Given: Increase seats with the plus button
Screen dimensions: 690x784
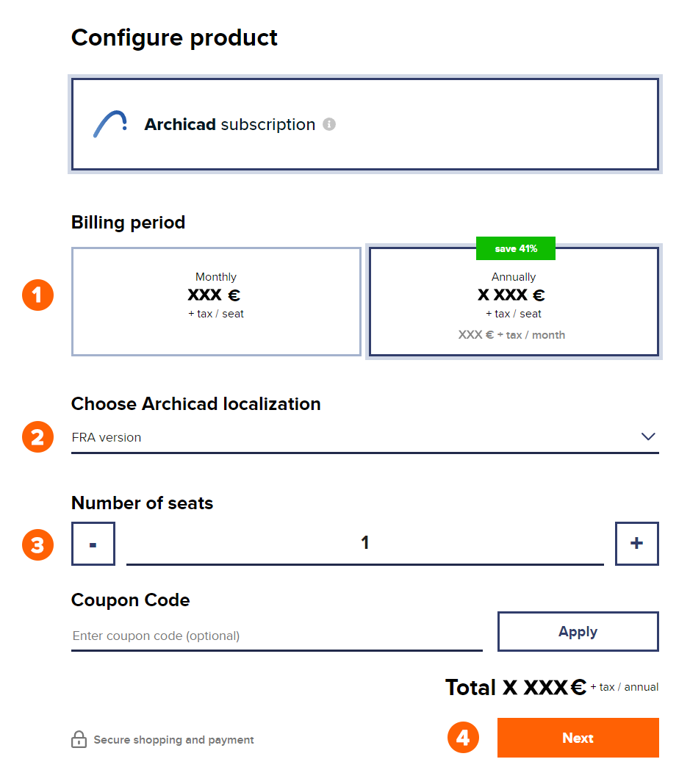Looking at the screenshot, I should coord(636,544).
